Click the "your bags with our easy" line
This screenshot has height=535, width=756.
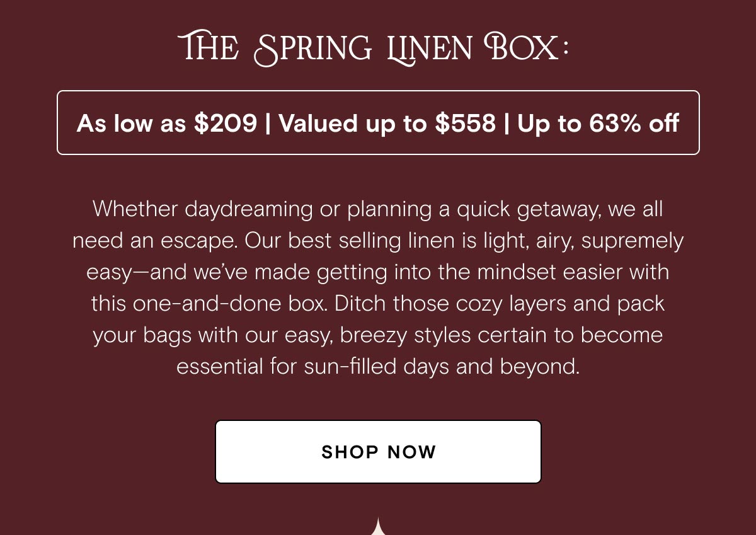point(378,335)
